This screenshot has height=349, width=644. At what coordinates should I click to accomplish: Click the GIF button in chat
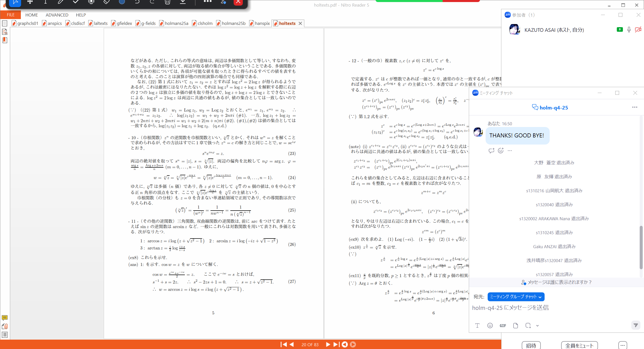click(x=503, y=326)
